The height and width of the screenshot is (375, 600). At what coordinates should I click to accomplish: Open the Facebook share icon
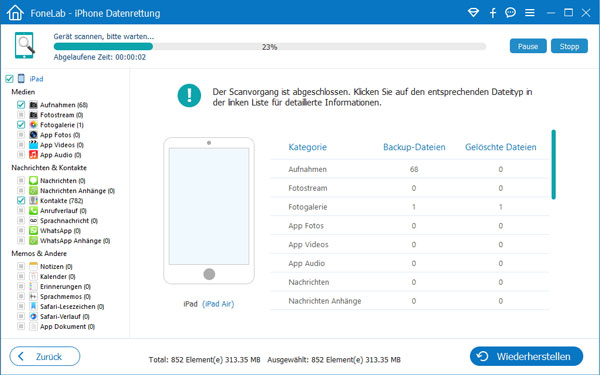[493, 13]
